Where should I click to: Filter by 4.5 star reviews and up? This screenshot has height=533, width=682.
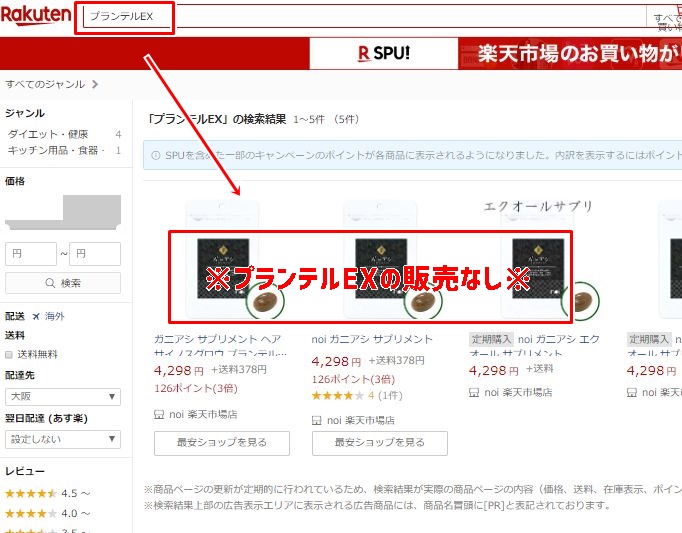(47, 493)
